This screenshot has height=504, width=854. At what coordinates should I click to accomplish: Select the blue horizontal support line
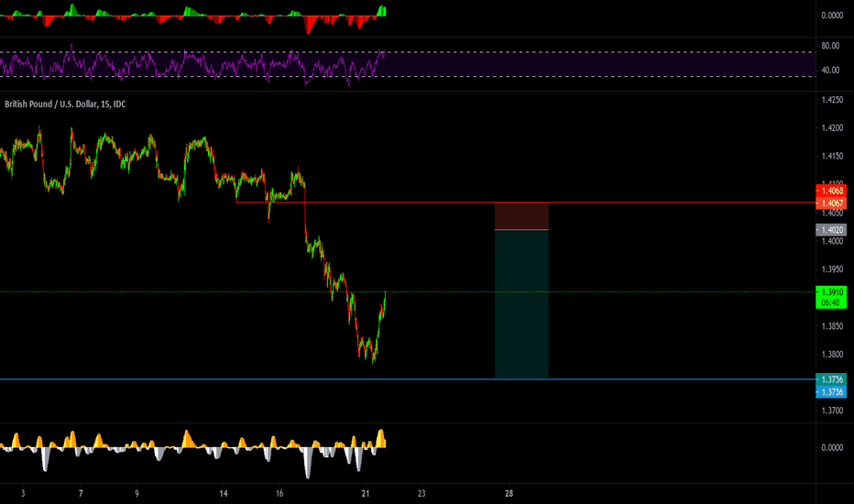pos(408,379)
